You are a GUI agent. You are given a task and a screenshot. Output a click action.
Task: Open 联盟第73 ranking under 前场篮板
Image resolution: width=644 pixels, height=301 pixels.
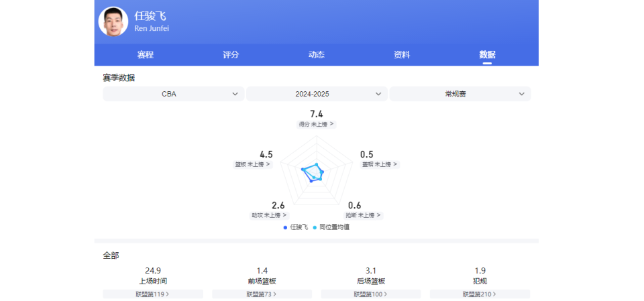tap(262, 294)
